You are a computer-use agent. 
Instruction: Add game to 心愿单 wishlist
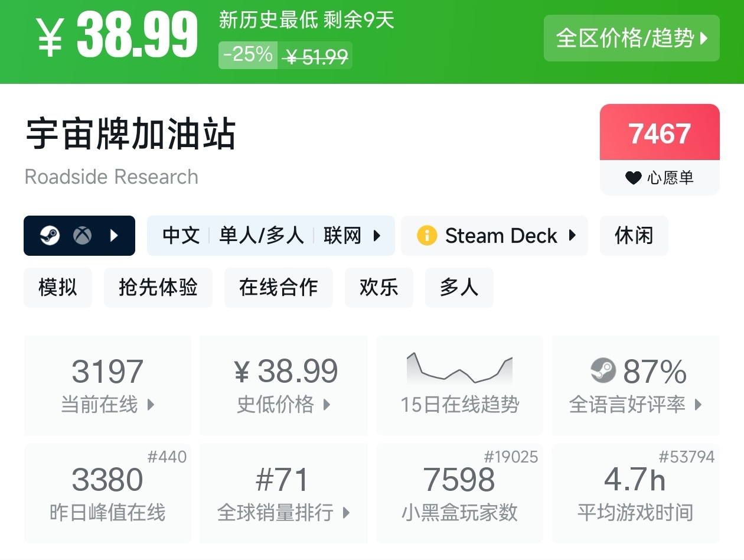(660, 149)
